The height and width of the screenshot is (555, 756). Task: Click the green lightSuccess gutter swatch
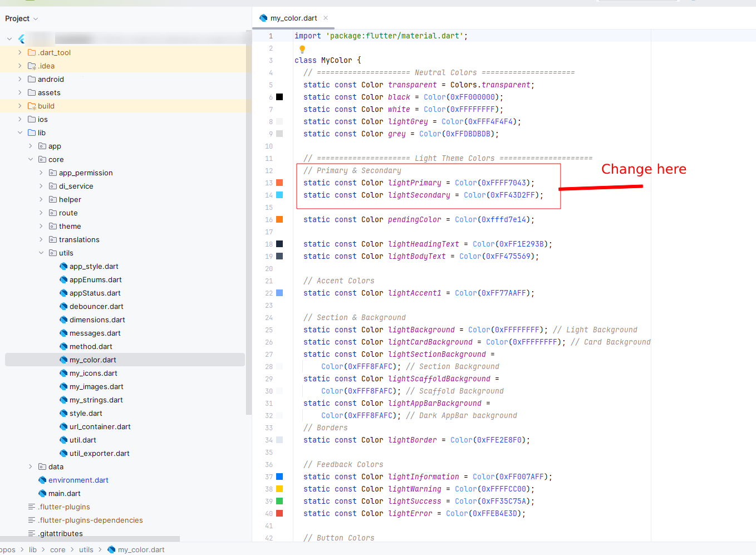pos(279,501)
